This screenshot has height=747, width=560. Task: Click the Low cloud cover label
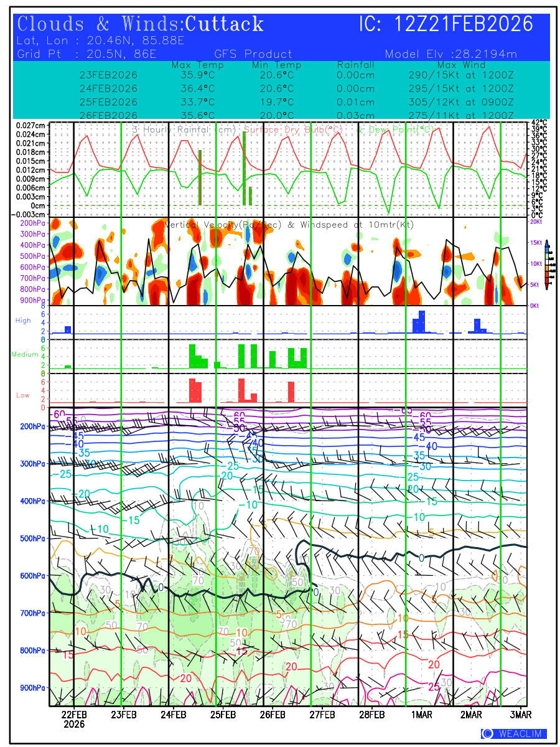click(x=23, y=395)
